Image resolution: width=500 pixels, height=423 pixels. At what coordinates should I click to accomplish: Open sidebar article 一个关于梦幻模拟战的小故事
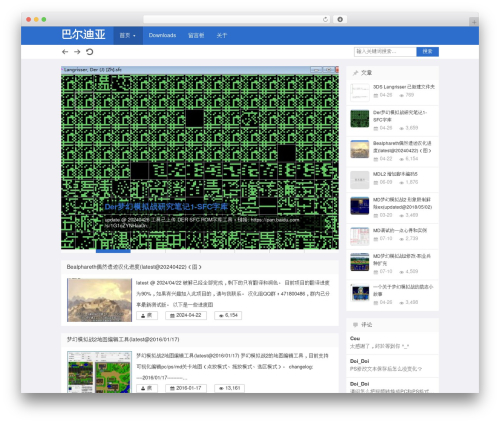pos(403,290)
